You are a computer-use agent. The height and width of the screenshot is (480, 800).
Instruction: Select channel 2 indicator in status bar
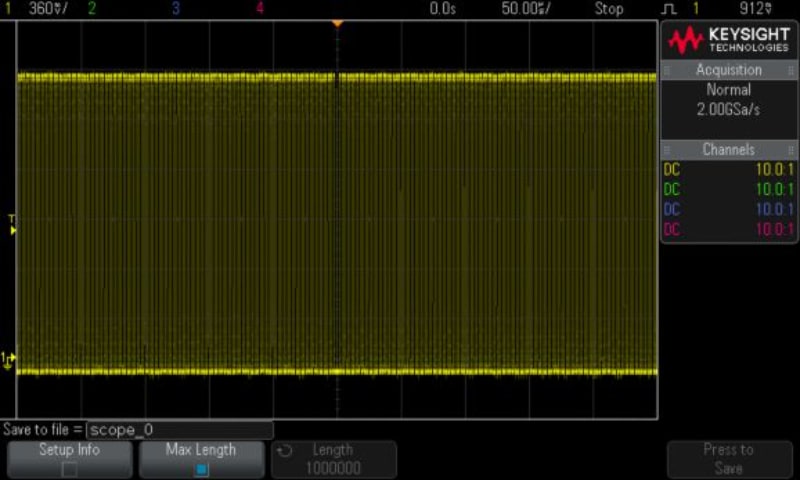coord(92,8)
